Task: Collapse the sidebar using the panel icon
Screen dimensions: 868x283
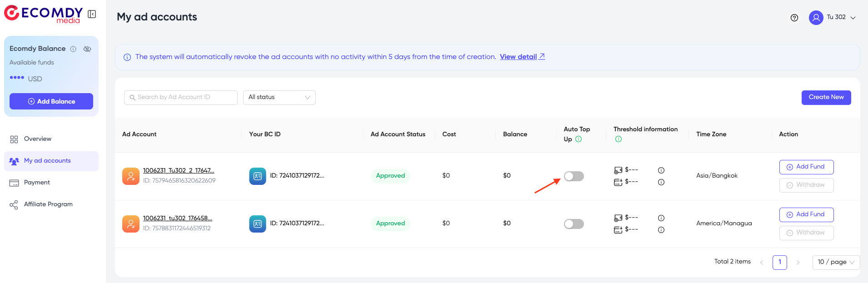Action: [x=92, y=14]
